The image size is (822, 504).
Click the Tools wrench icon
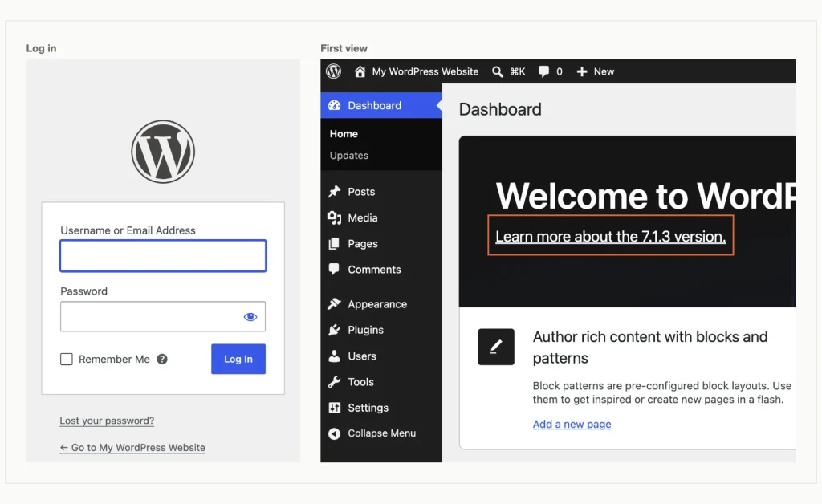335,381
